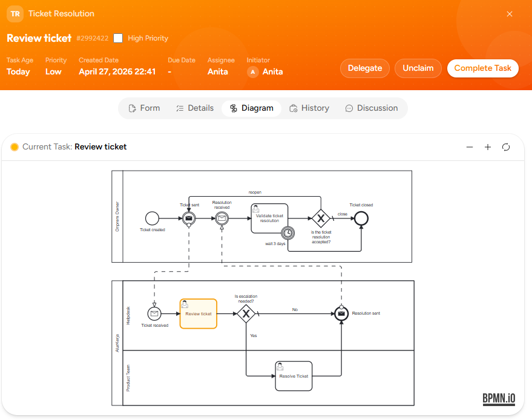Click the Details tab list icon
Image resolution: width=532 pixels, height=420 pixels.
click(x=180, y=108)
